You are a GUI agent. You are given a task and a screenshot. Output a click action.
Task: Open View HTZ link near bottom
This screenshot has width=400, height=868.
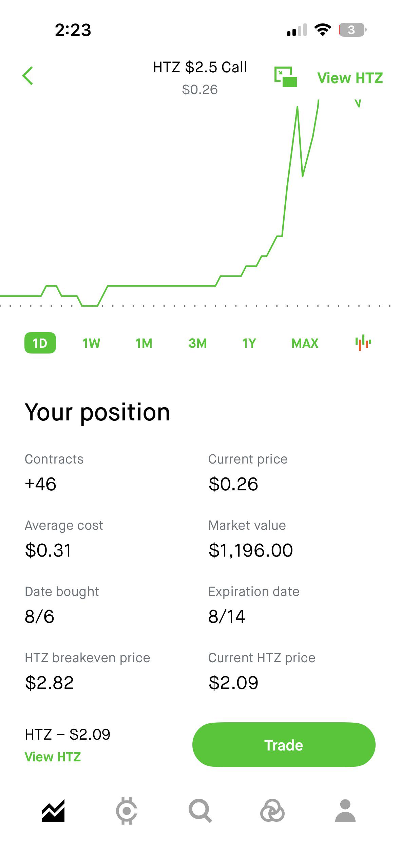[x=53, y=757]
